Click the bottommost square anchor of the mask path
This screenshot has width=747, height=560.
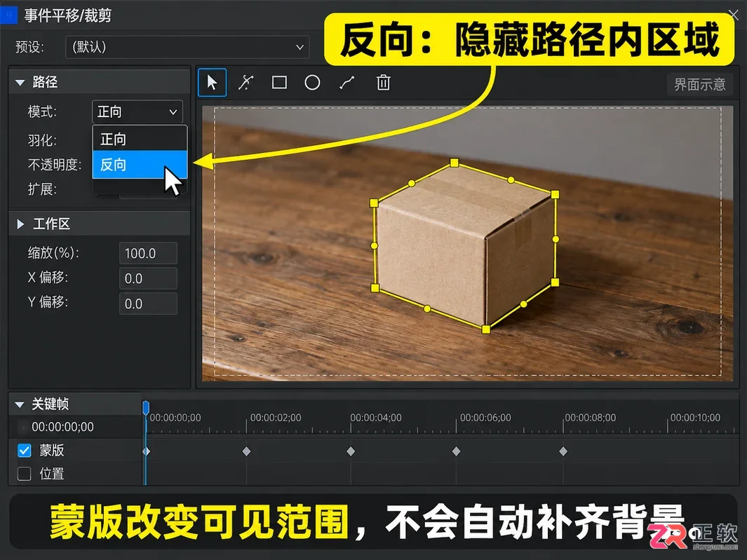pos(486,329)
